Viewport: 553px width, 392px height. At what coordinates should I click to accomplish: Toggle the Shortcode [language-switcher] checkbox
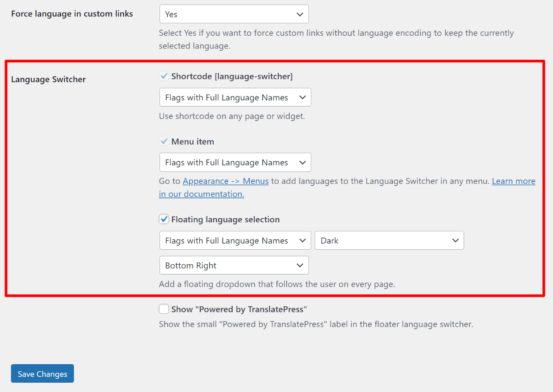coord(164,76)
